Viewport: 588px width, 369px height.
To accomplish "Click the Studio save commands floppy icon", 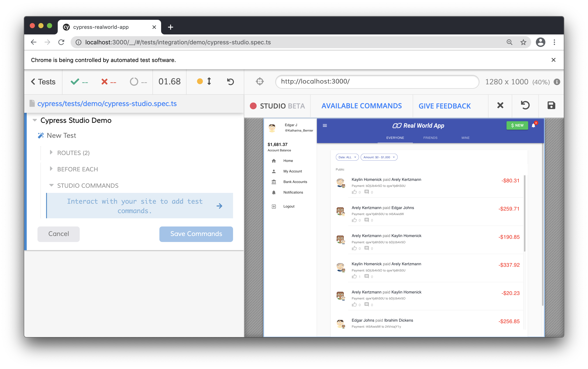I will point(551,105).
